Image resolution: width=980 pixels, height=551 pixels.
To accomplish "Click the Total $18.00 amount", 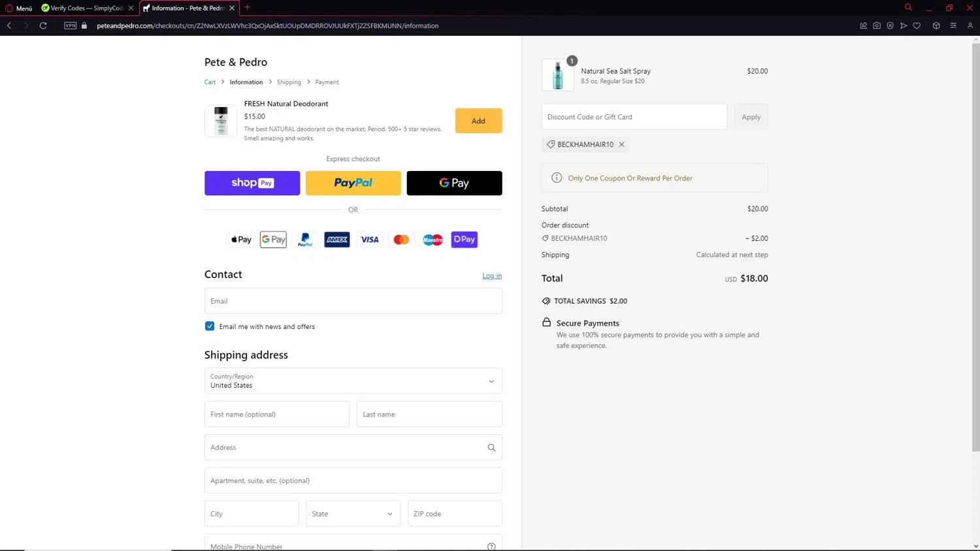I will click(754, 278).
